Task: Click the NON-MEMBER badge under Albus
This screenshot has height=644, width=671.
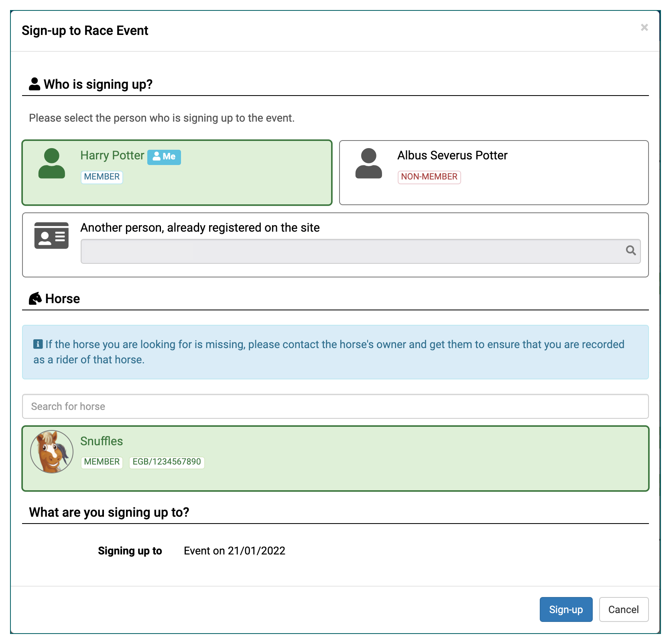Action: point(429,177)
